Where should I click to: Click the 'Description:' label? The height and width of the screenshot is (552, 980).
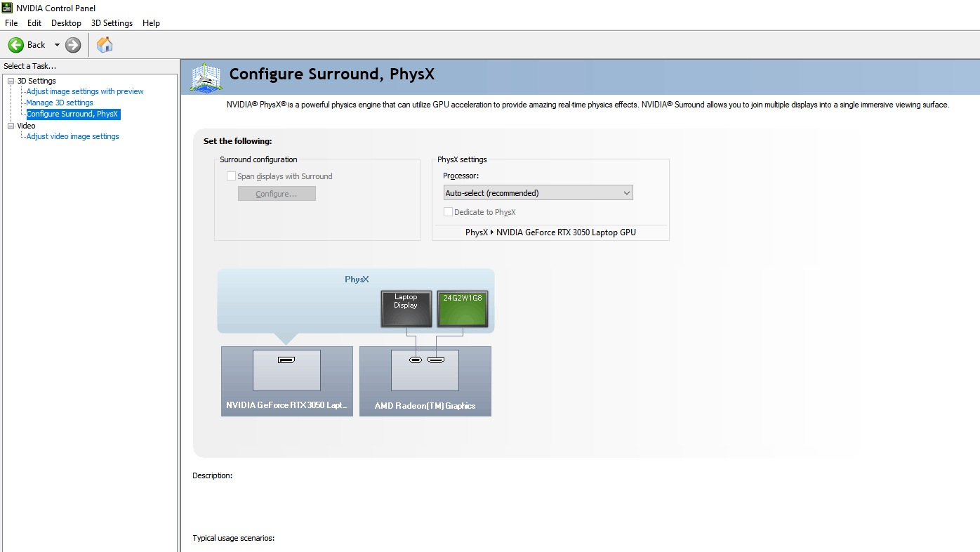pyautogui.click(x=213, y=475)
